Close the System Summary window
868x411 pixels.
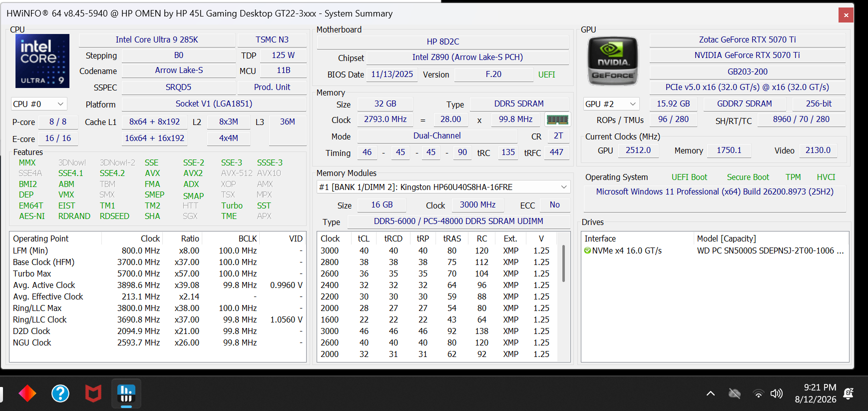[846, 15]
